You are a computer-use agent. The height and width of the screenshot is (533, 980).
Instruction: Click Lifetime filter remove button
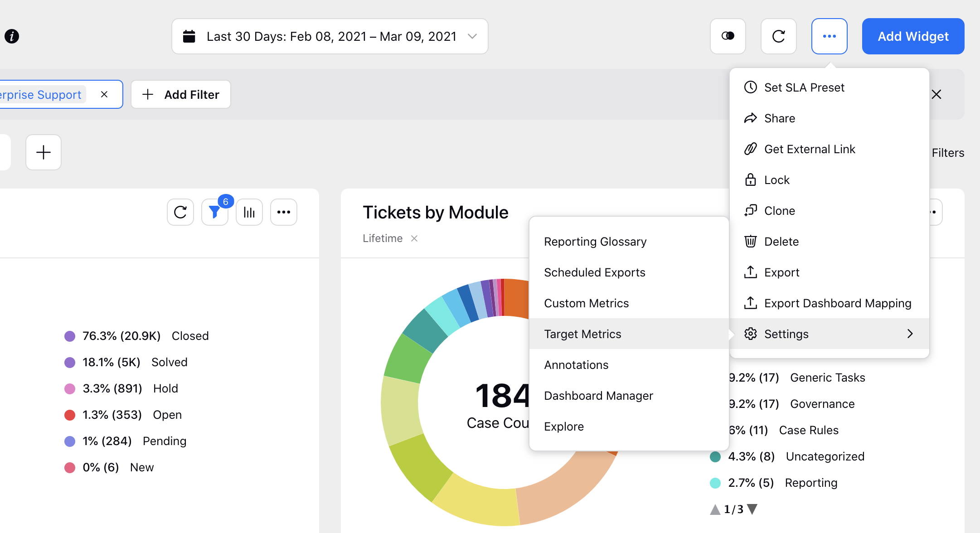pos(414,237)
